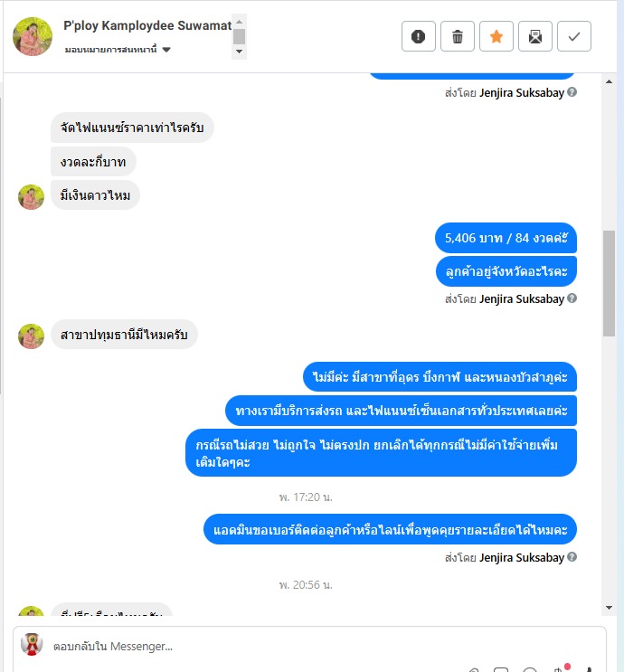Click customer avatar beside สาขาปทุมธานีมีไหมครับ

[31, 336]
